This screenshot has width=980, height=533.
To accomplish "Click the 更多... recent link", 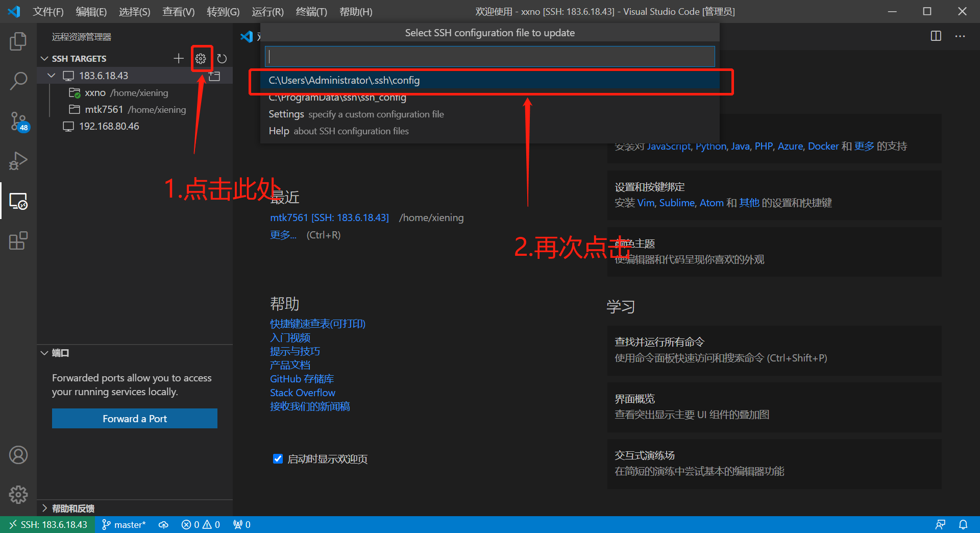I will pyautogui.click(x=283, y=235).
